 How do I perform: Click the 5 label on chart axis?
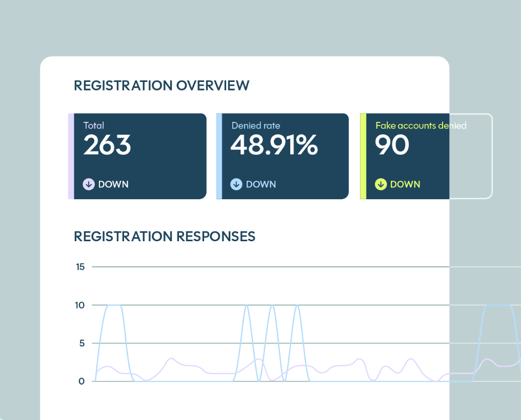(82, 343)
